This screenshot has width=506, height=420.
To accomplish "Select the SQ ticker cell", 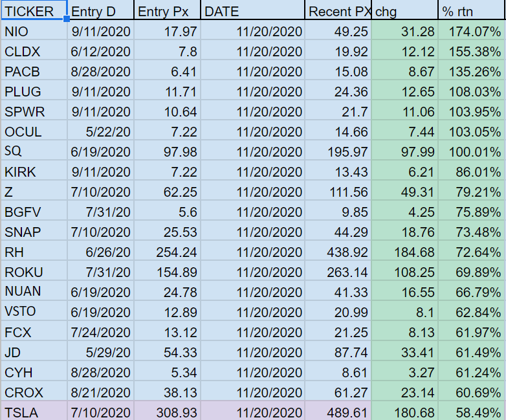I will [x=34, y=150].
